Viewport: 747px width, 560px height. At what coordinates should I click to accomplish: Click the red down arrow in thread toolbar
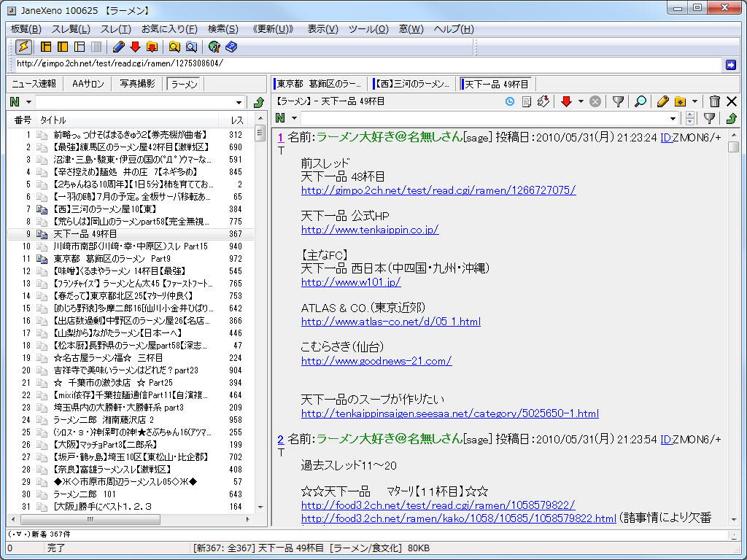566,101
